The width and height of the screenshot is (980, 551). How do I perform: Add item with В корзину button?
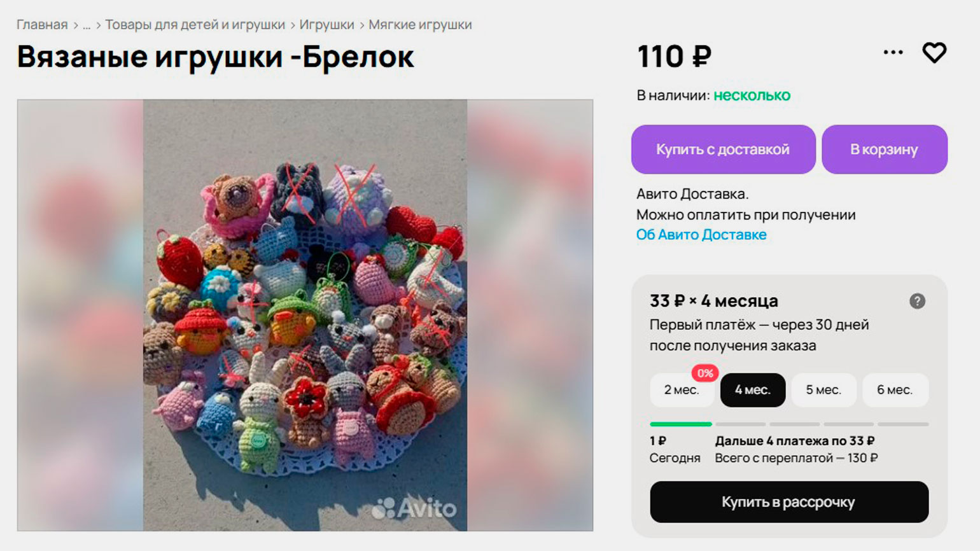pos(885,150)
